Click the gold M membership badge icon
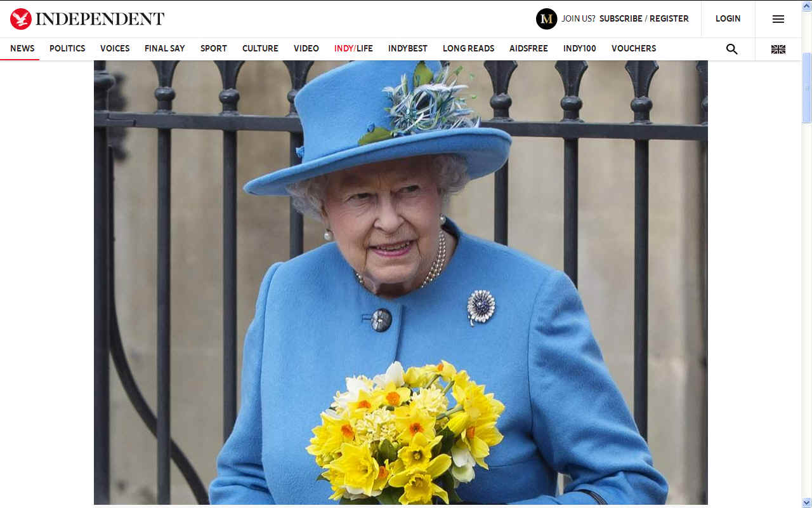The height and width of the screenshot is (508, 812). click(546, 19)
